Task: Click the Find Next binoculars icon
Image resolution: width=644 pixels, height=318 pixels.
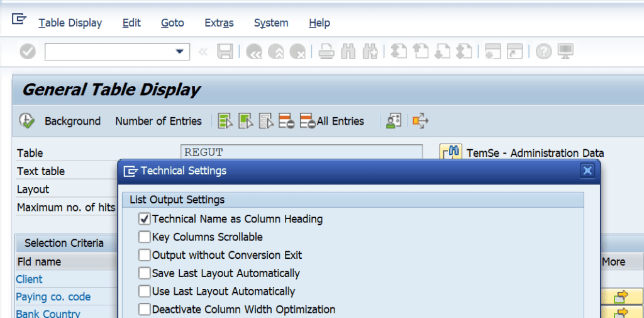Action: (370, 52)
